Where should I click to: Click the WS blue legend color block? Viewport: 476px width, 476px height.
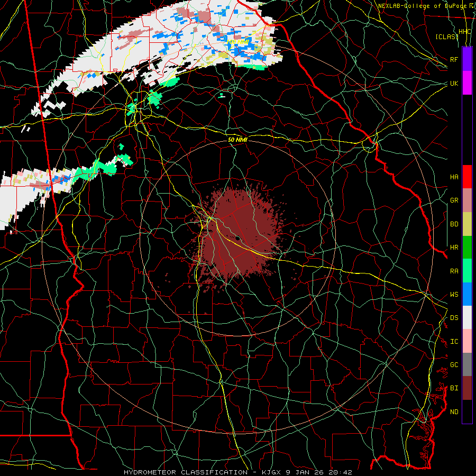467,294
